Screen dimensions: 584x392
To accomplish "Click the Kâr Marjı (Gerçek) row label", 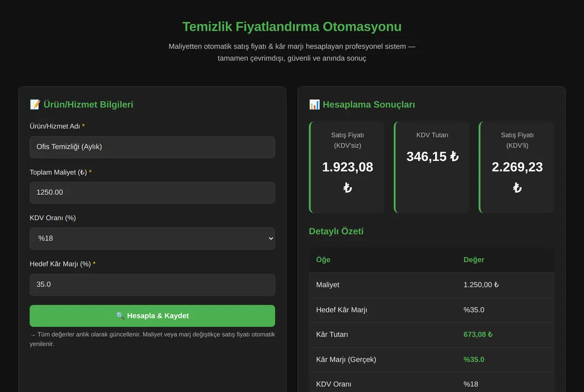I will 346,359.
